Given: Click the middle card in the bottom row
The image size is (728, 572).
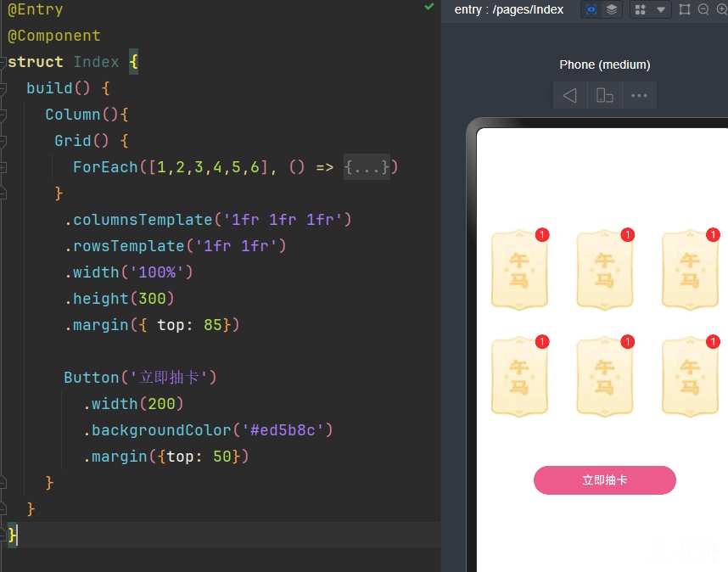Looking at the screenshot, I should click(x=605, y=376).
